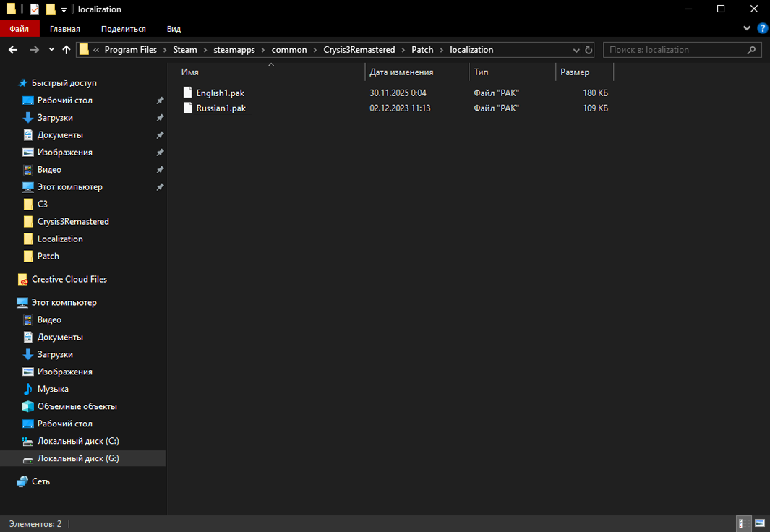Click pin icon next to Загрузки

[160, 118]
